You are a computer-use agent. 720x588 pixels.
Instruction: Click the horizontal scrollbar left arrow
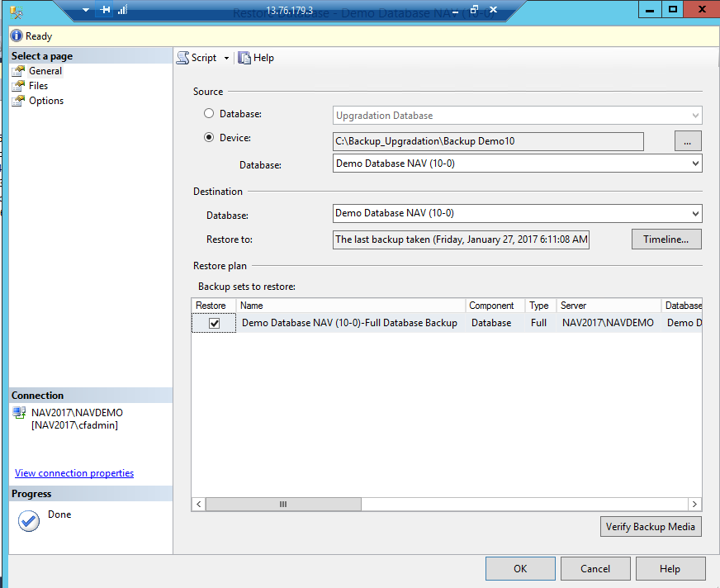click(x=198, y=504)
